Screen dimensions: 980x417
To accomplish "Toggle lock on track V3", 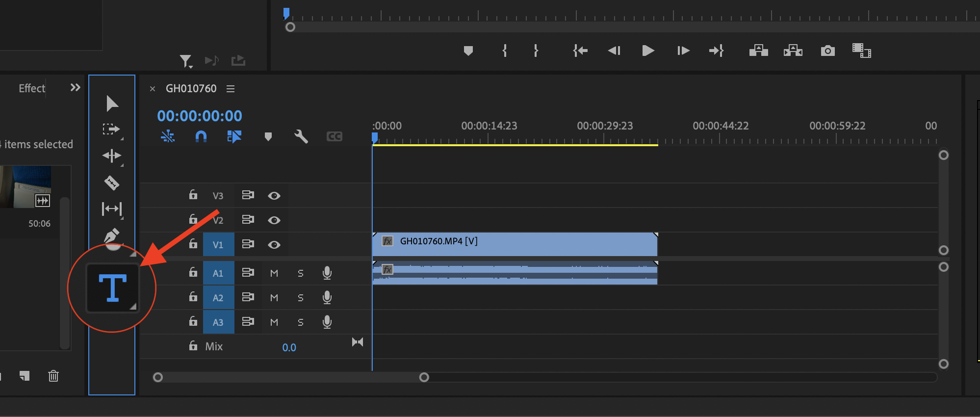I will coord(193,195).
